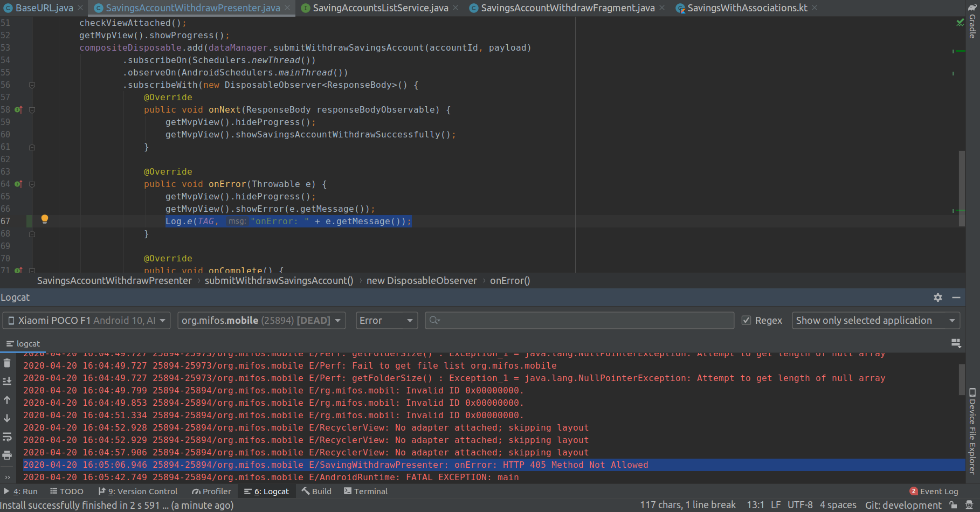Image resolution: width=980 pixels, height=512 pixels.
Task: Open the process dropdown org.mifos.mobile
Action: coord(261,321)
